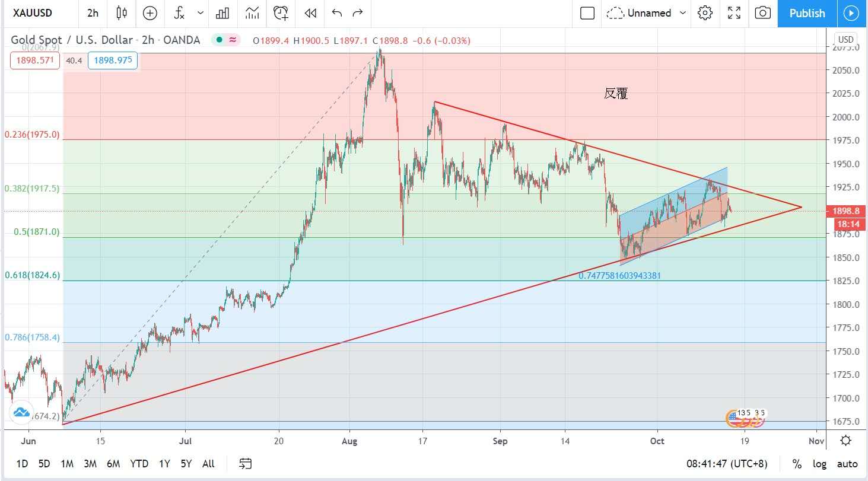Change the 2h time interval

[x=93, y=13]
